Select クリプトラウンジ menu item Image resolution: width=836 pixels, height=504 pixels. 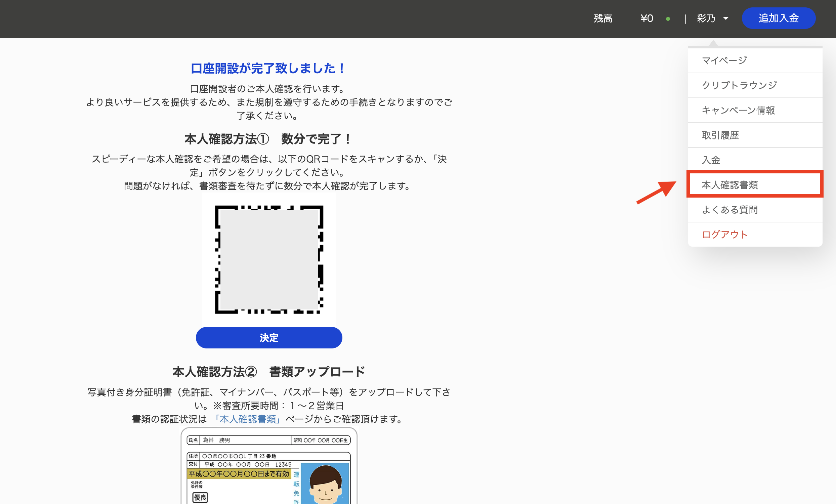pyautogui.click(x=755, y=85)
